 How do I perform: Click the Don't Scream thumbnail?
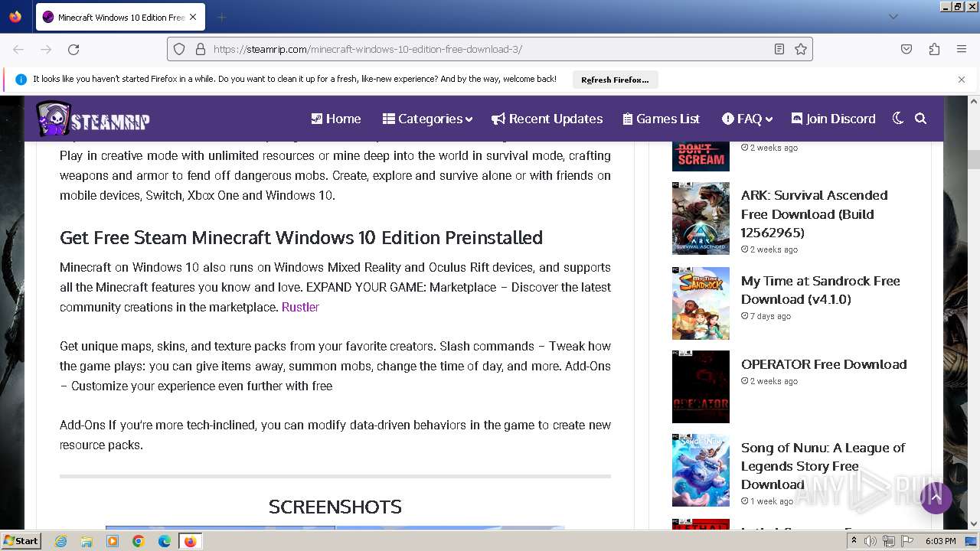click(x=701, y=156)
